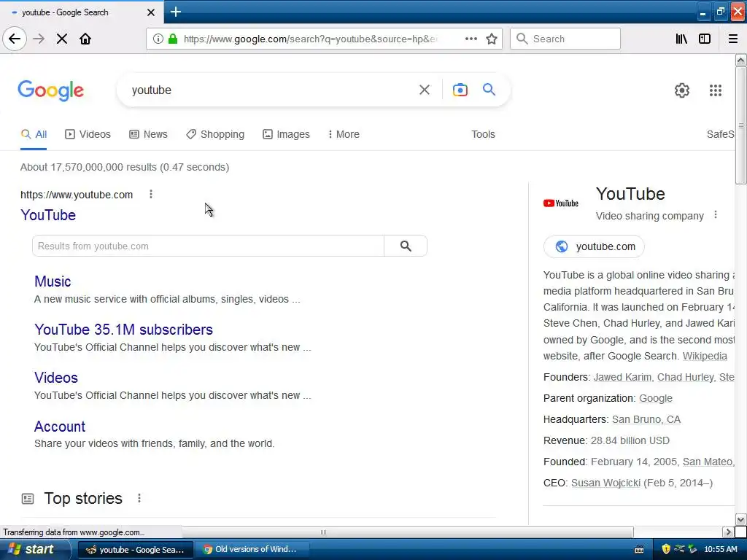Viewport: 747px width, 560px height.
Task: Open the Google parent organization link
Action: (x=656, y=398)
